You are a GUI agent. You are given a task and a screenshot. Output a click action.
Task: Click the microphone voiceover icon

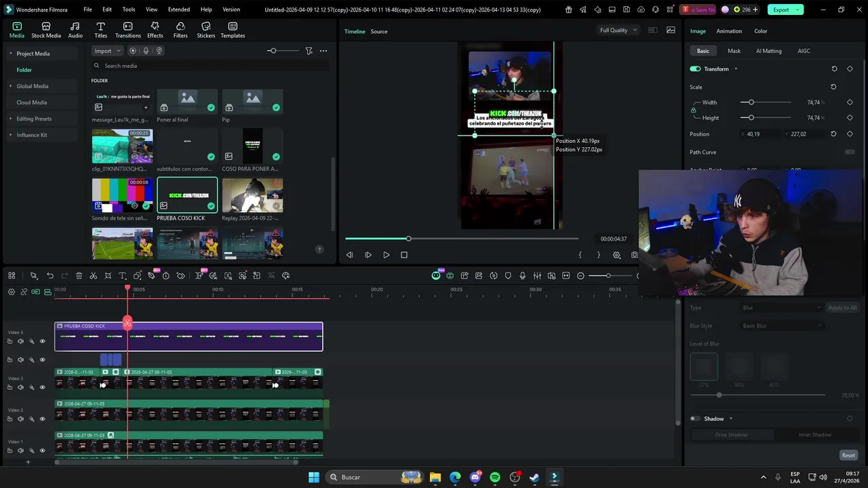point(522,276)
